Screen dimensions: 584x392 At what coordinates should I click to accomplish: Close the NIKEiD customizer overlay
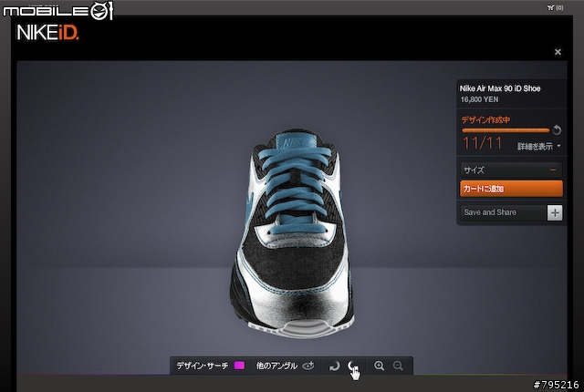(x=558, y=52)
